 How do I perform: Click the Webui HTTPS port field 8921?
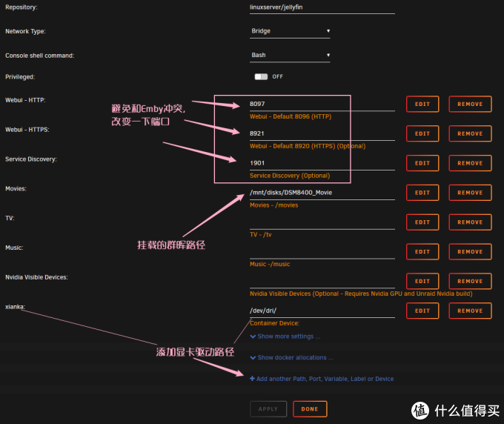tap(322, 133)
